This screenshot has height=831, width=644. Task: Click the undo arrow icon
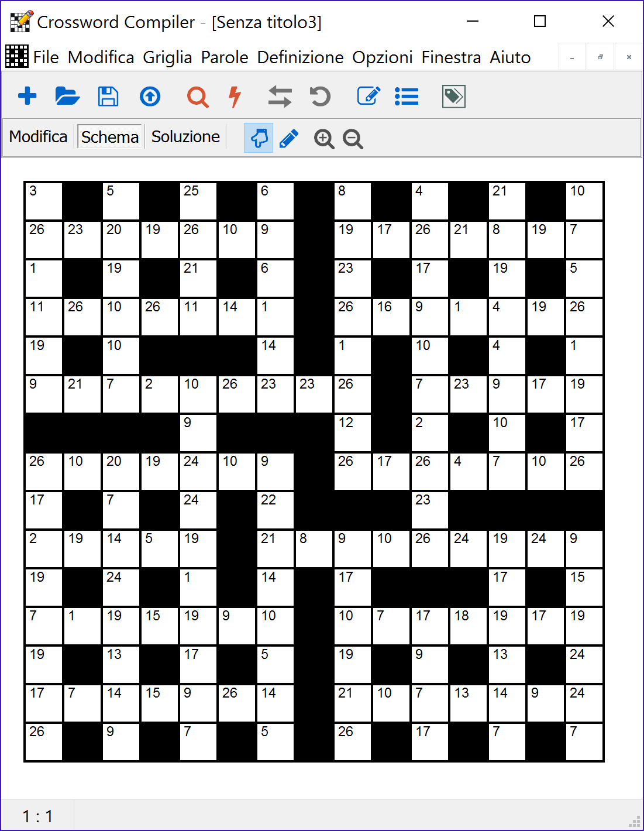(x=320, y=97)
